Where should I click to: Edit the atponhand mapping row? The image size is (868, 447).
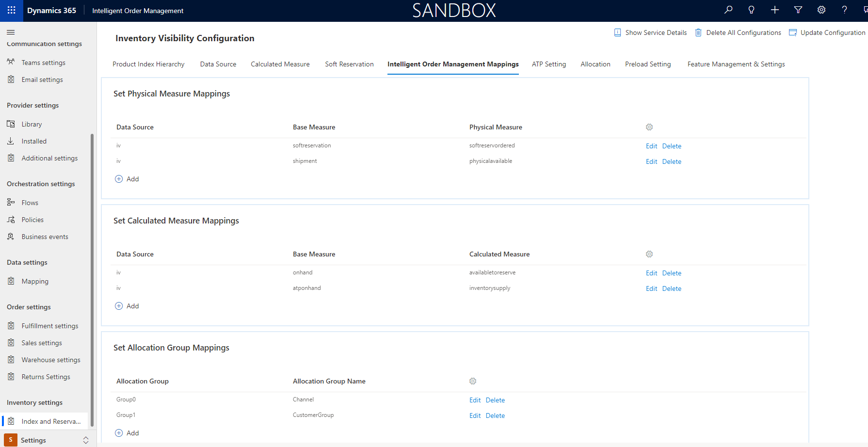coord(651,288)
